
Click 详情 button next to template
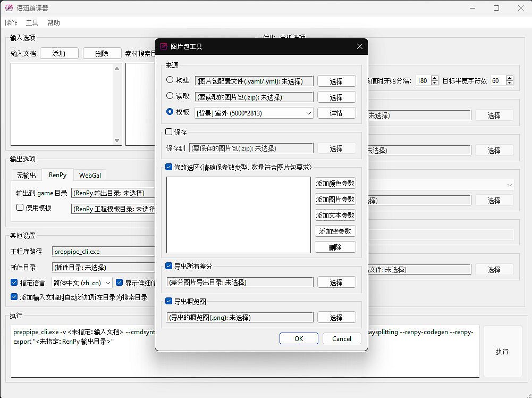(336, 113)
